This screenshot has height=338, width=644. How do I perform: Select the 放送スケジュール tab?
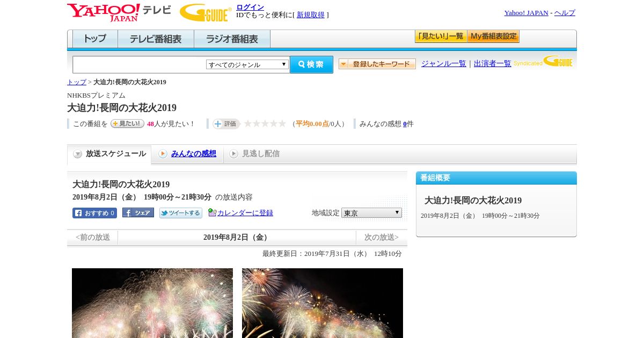pyautogui.click(x=109, y=154)
